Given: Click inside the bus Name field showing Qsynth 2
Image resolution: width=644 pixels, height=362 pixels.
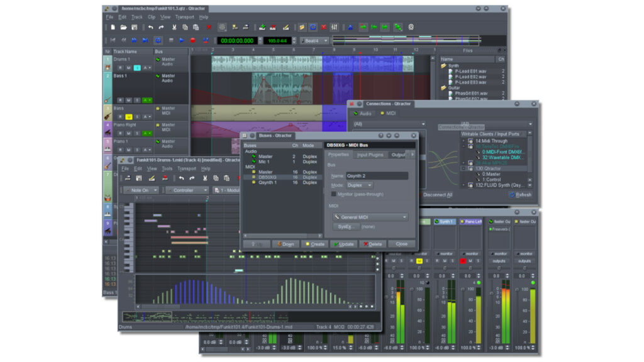Looking at the screenshot, I should (x=377, y=175).
